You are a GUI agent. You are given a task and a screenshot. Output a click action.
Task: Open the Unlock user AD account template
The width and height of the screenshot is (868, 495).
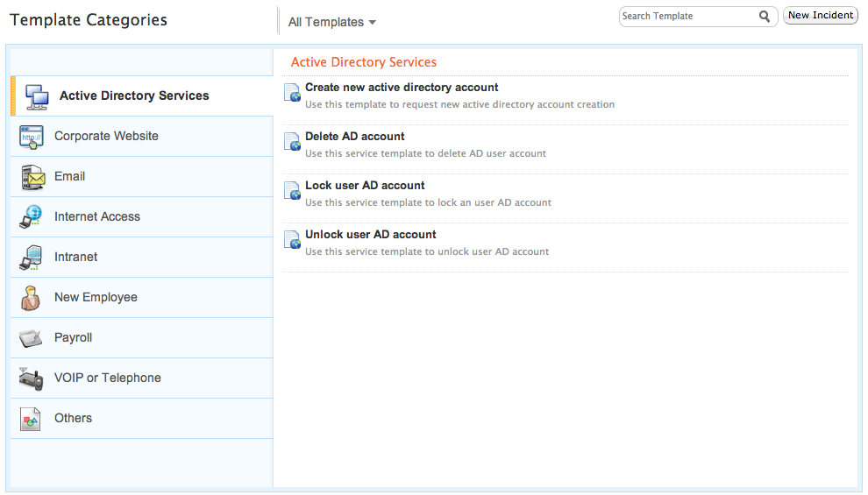[x=370, y=235]
